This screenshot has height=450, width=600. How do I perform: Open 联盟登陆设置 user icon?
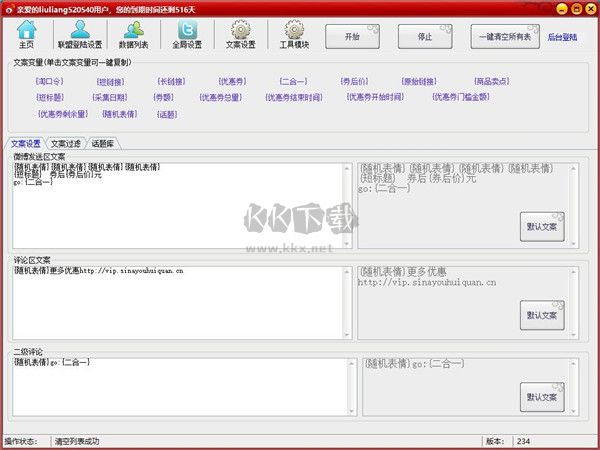click(80, 34)
